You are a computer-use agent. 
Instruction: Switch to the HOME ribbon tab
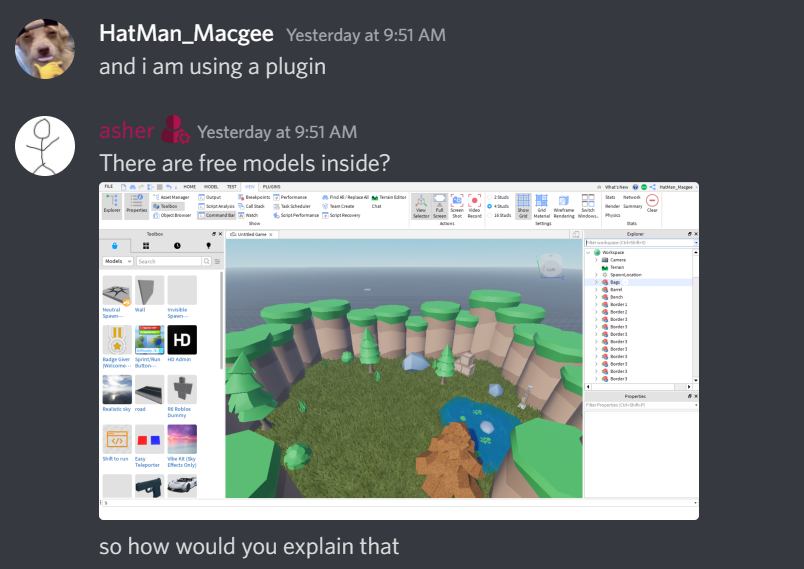point(190,187)
